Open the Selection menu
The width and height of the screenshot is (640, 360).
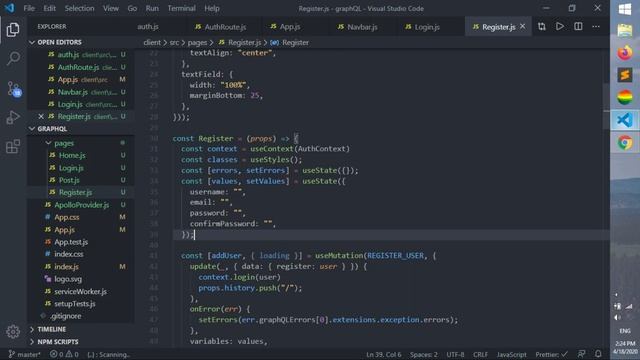coord(79,8)
